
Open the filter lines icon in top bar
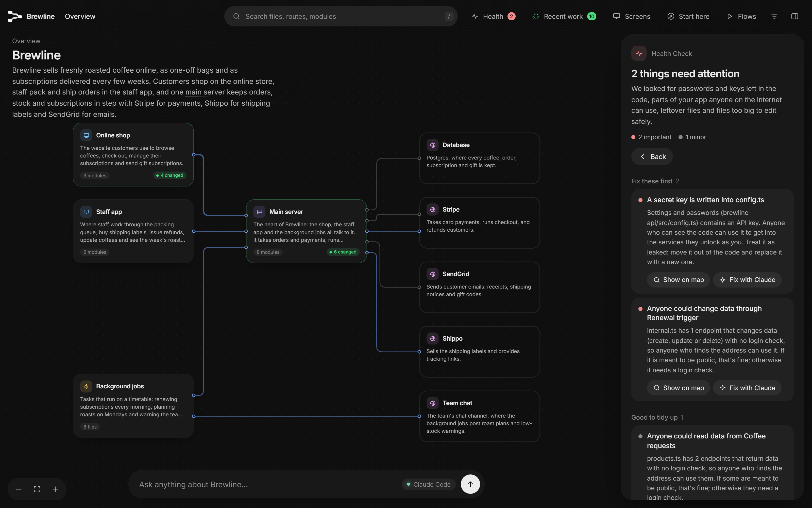point(774,16)
